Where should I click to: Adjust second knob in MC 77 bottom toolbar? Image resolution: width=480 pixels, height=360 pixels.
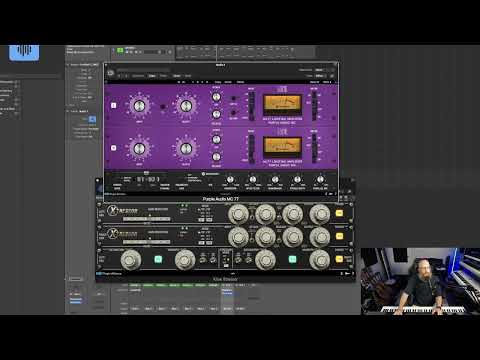coord(253,180)
